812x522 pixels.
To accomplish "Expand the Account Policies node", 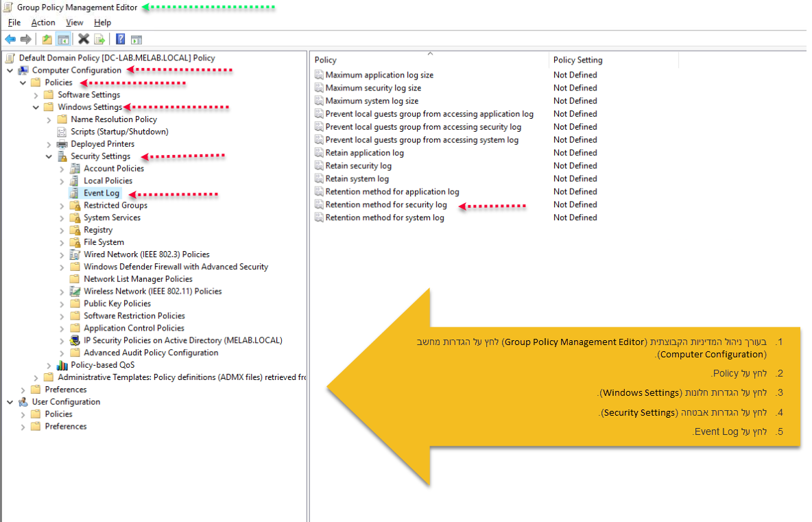I will click(x=62, y=169).
